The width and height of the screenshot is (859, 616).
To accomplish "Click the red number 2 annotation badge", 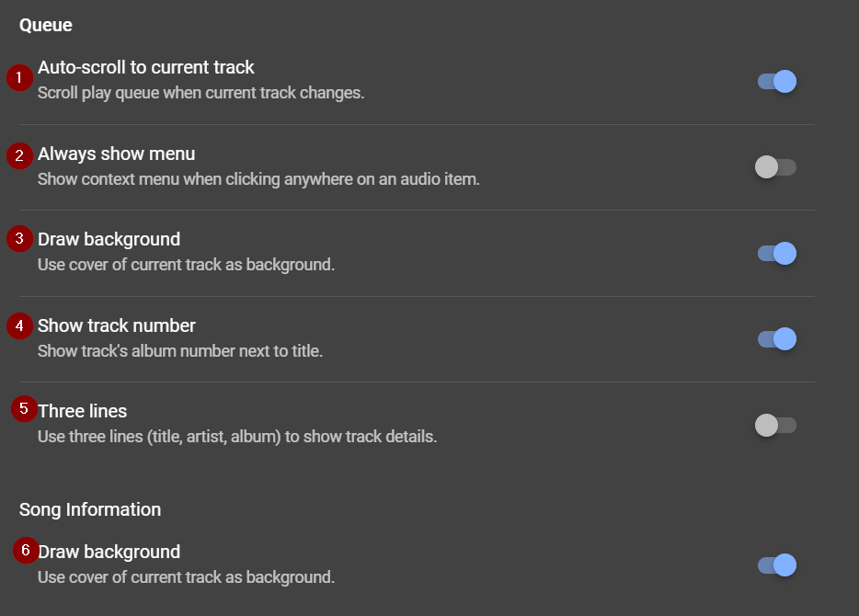I will pos(19,155).
